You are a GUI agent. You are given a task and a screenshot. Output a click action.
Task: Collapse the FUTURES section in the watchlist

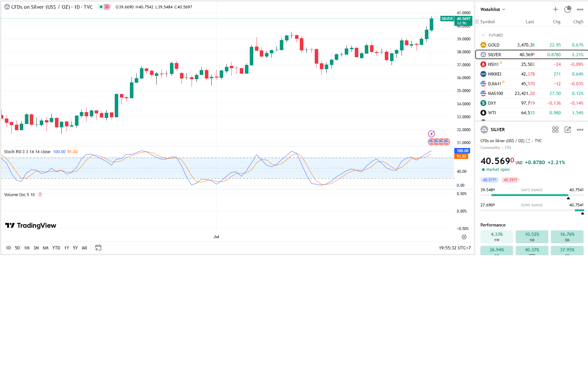pos(483,35)
